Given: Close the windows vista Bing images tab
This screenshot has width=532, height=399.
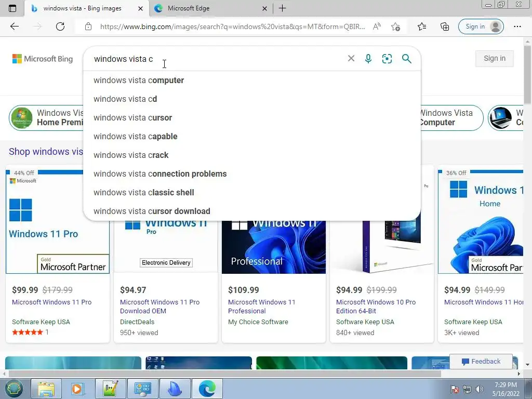Looking at the screenshot, I should [x=140, y=8].
